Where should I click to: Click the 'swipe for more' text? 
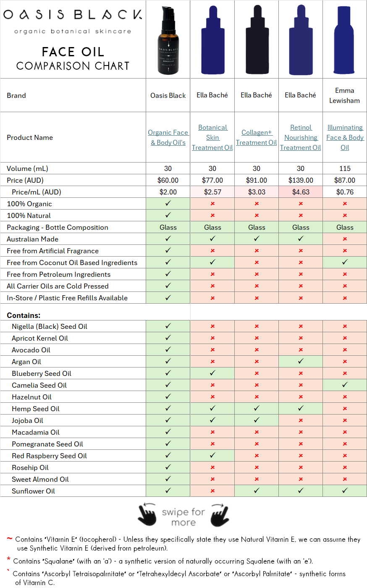(x=183, y=517)
